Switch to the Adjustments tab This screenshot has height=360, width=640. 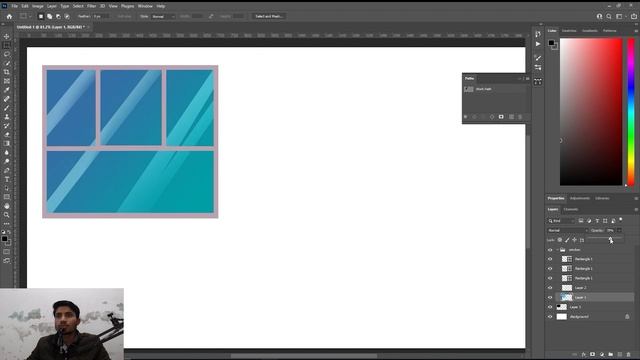[x=580, y=198]
